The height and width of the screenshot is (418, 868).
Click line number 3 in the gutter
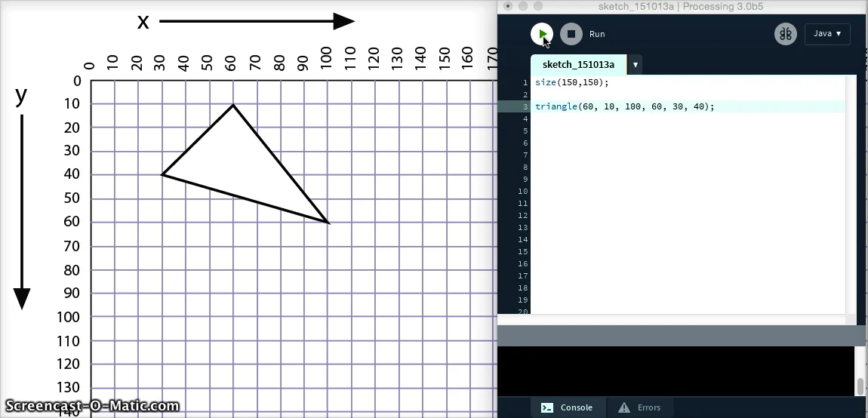click(x=525, y=106)
